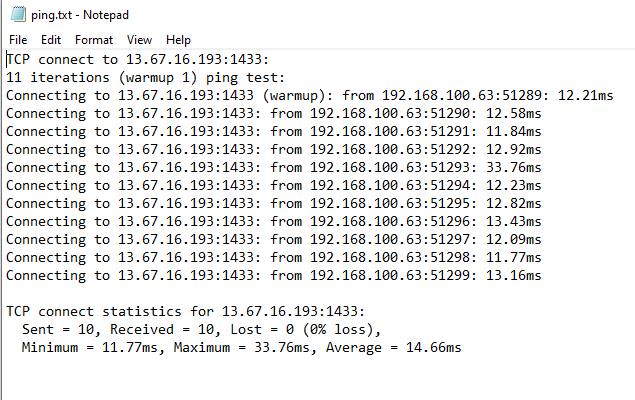Click the 33.76ms latency value
This screenshot has width=635, height=400.
click(514, 167)
